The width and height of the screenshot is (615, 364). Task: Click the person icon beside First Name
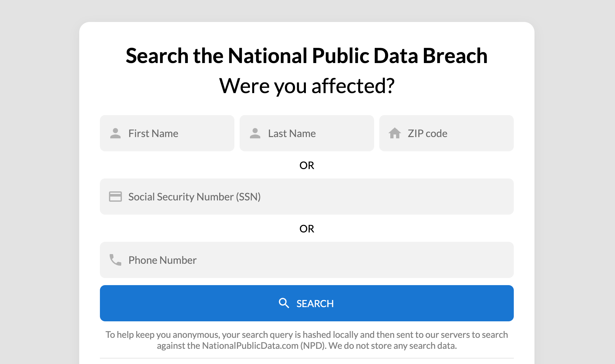click(x=115, y=133)
